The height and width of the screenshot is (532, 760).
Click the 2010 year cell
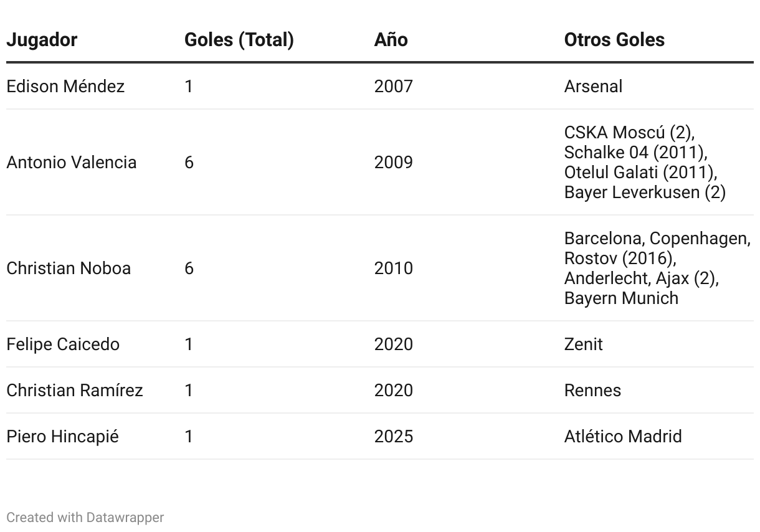(393, 268)
